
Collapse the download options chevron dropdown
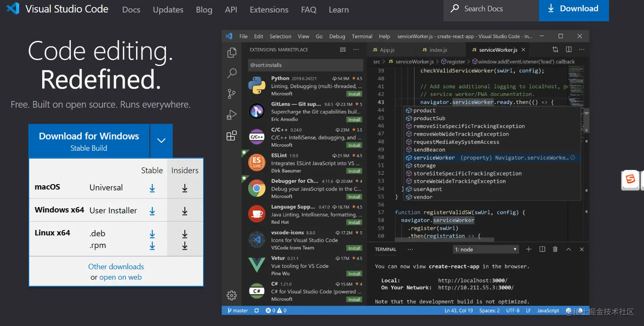click(x=161, y=141)
